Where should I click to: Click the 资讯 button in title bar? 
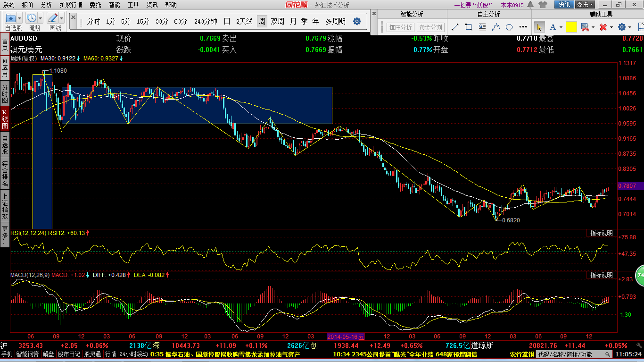click(564, 5)
